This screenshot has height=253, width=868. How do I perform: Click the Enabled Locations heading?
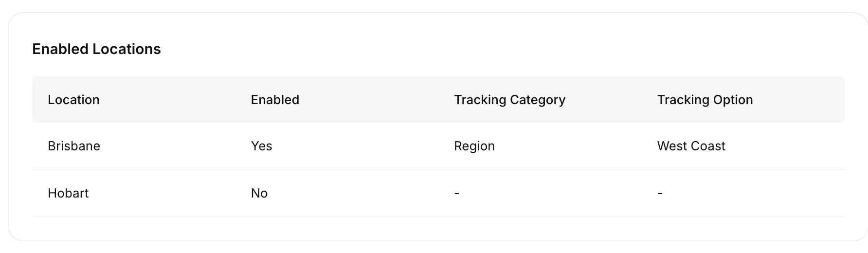[x=96, y=49]
